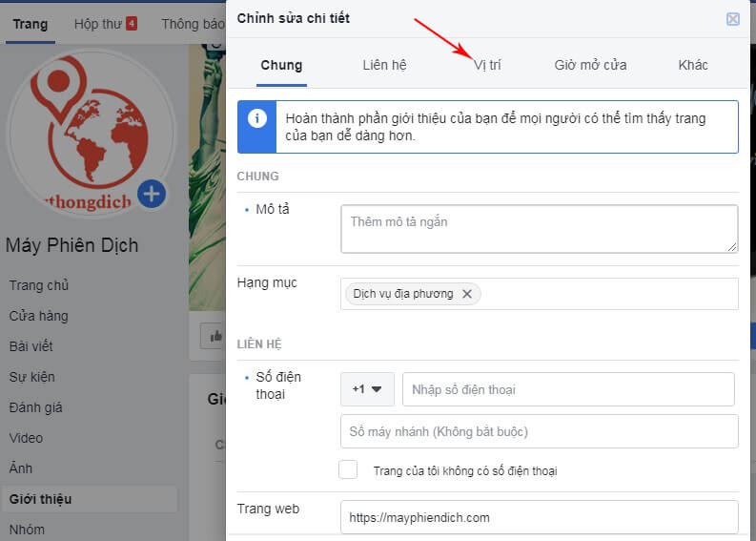Open Video in sidebar
The height and width of the screenshot is (541, 756).
tap(26, 438)
